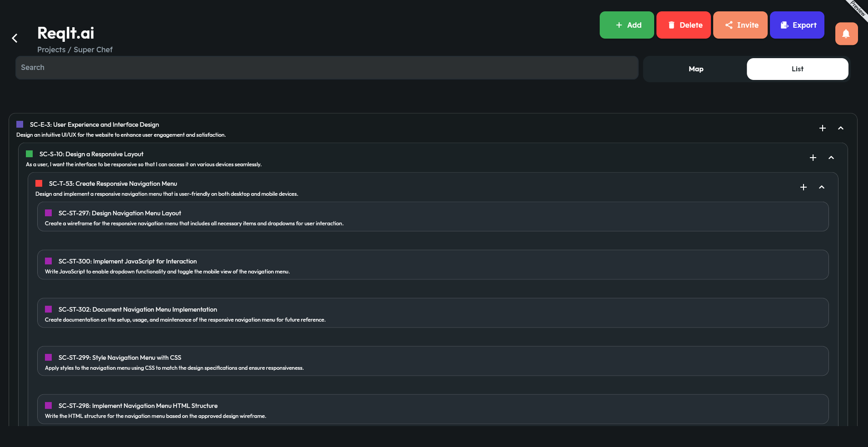The height and width of the screenshot is (447, 868).
Task: Click description 'Design an intuitive UI/UX for the website'
Action: [121, 135]
